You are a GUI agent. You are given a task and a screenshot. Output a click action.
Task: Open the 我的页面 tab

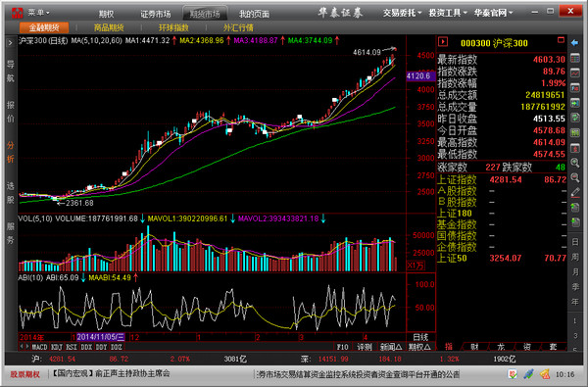point(254,14)
